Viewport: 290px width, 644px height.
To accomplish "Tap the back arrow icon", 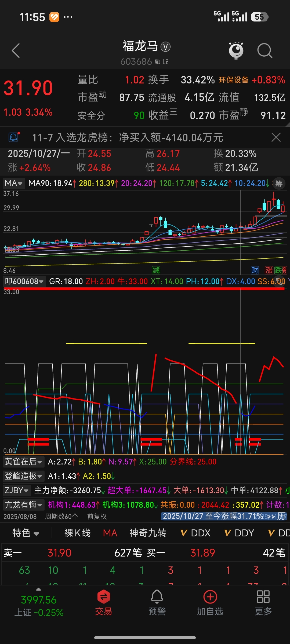I will tap(16, 50).
